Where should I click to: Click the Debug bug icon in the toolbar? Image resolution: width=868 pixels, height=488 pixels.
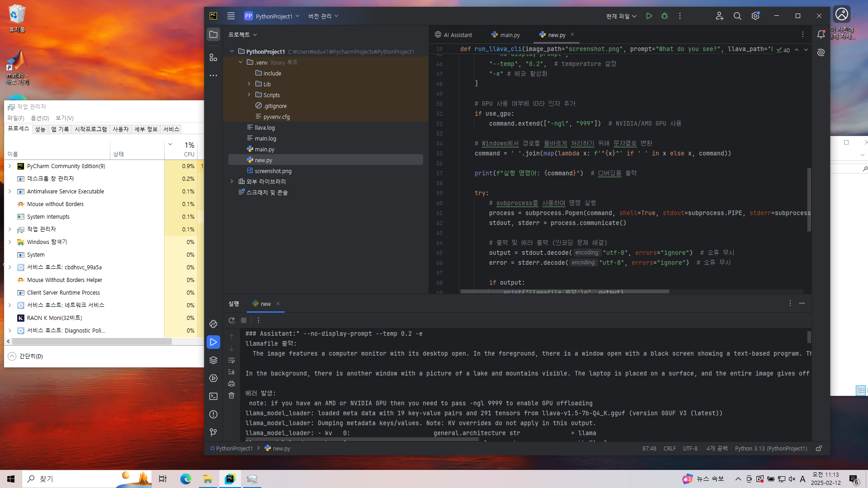pos(665,16)
